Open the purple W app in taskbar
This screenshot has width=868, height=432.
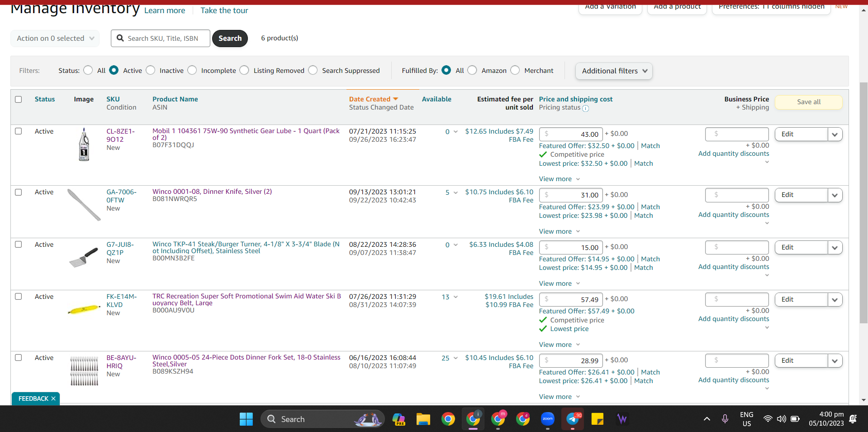point(622,419)
